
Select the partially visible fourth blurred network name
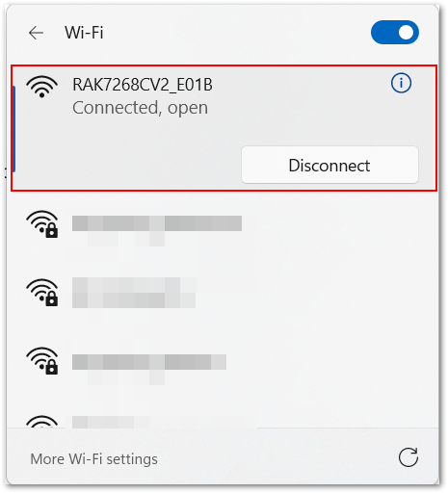point(111,422)
